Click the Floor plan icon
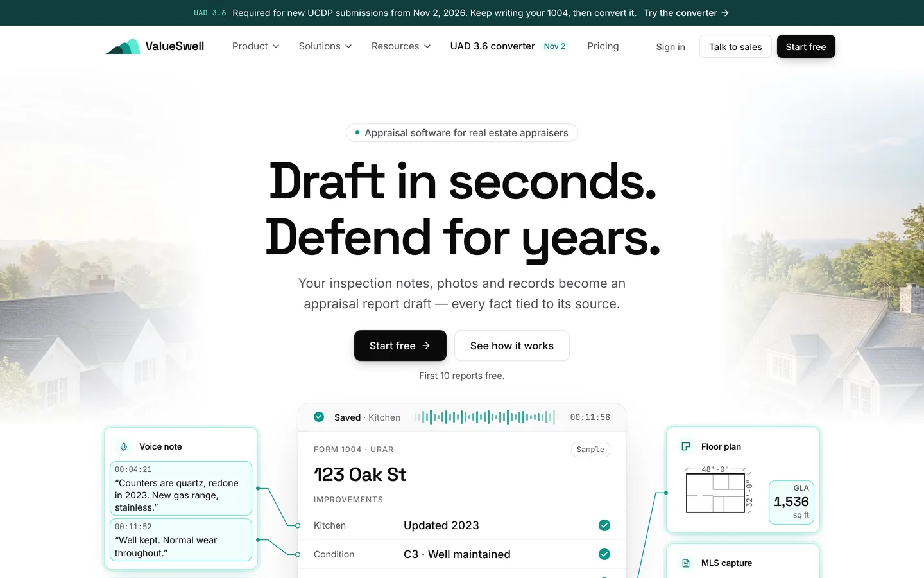 (686, 446)
